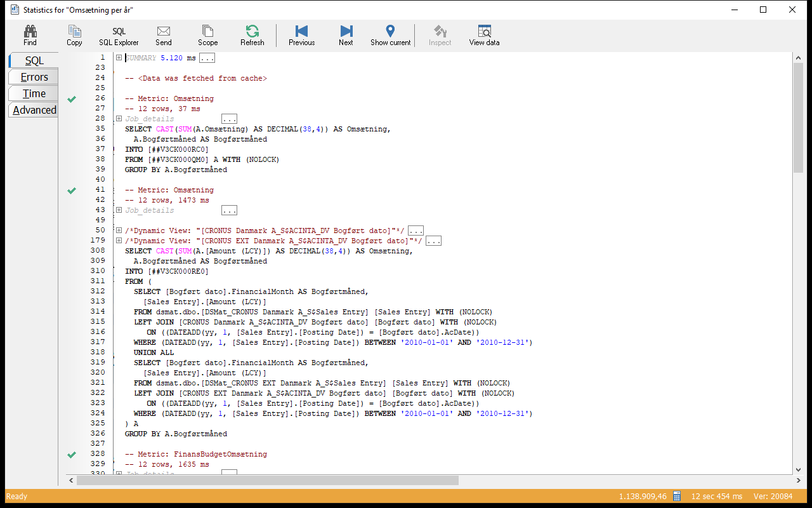Click the '12 sec 454 ms' status value
This screenshot has width=812, height=508.
click(717, 496)
